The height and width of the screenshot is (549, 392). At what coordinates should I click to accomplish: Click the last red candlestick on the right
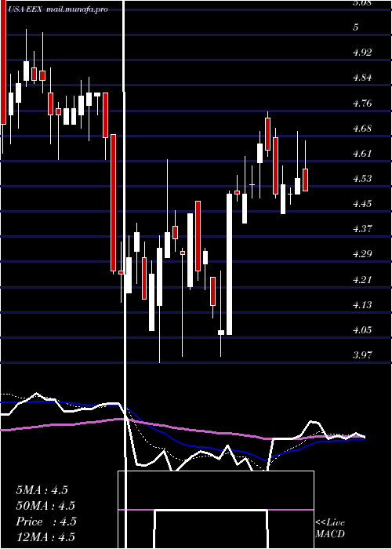pyautogui.click(x=305, y=180)
